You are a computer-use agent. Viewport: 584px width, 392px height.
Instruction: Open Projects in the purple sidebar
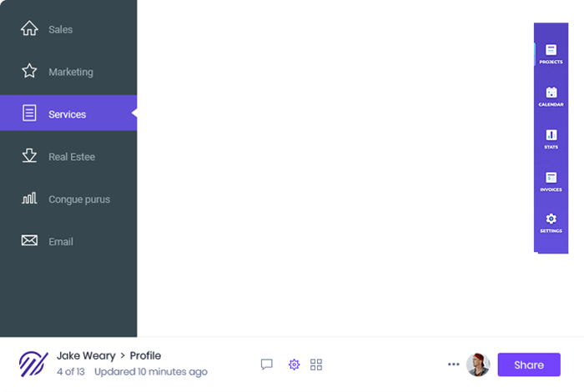(551, 54)
